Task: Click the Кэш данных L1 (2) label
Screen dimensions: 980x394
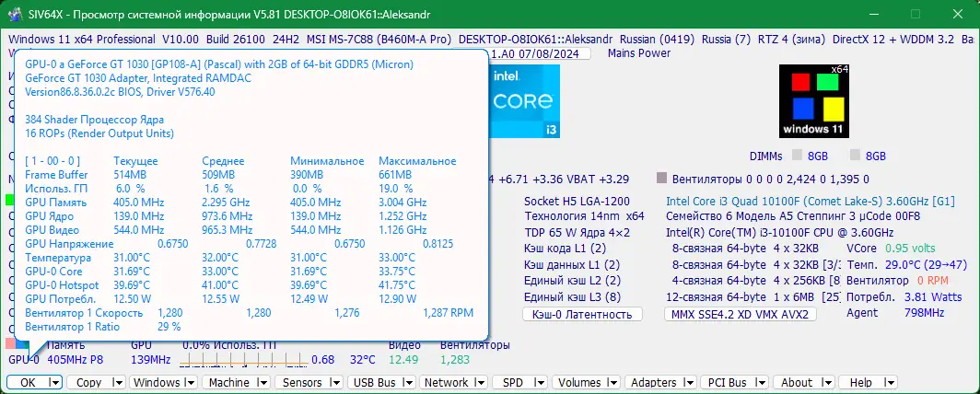Action: [572, 265]
